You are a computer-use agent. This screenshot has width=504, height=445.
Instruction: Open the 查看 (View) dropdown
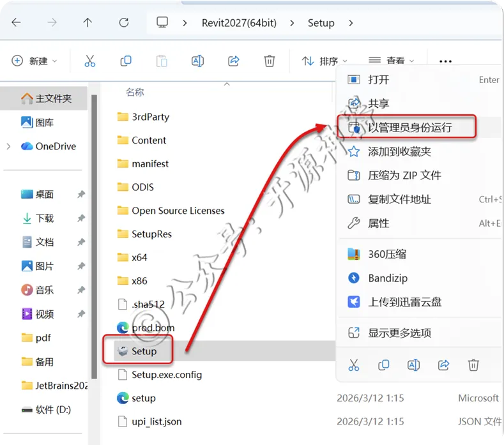(x=391, y=60)
